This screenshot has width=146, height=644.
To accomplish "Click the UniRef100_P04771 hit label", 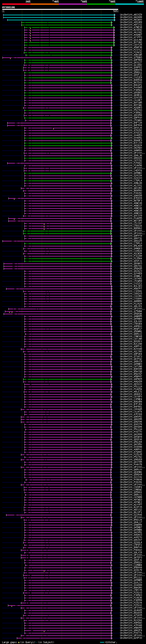I will (131, 633).
